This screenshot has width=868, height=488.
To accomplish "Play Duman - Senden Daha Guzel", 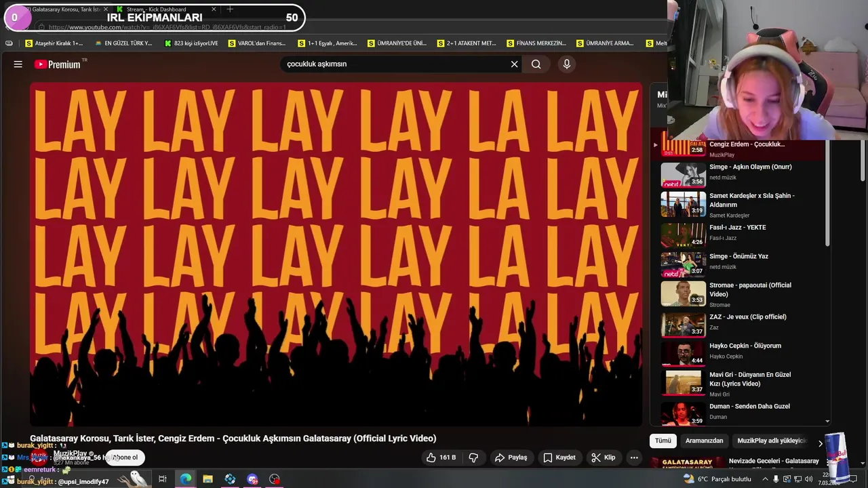I will click(749, 406).
